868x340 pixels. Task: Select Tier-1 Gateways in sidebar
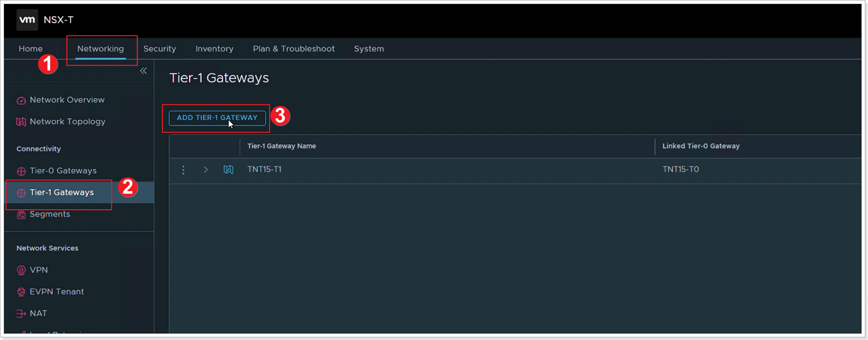(x=62, y=192)
